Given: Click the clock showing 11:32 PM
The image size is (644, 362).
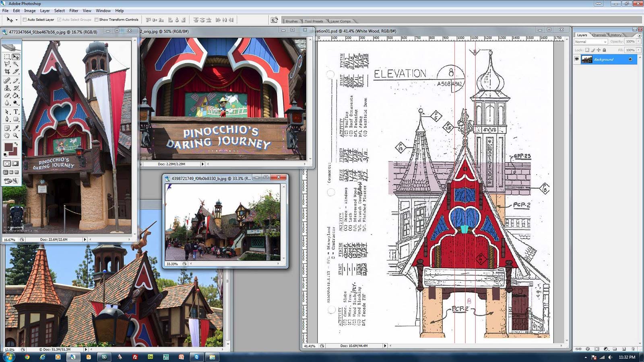Looking at the screenshot, I should point(627,357).
